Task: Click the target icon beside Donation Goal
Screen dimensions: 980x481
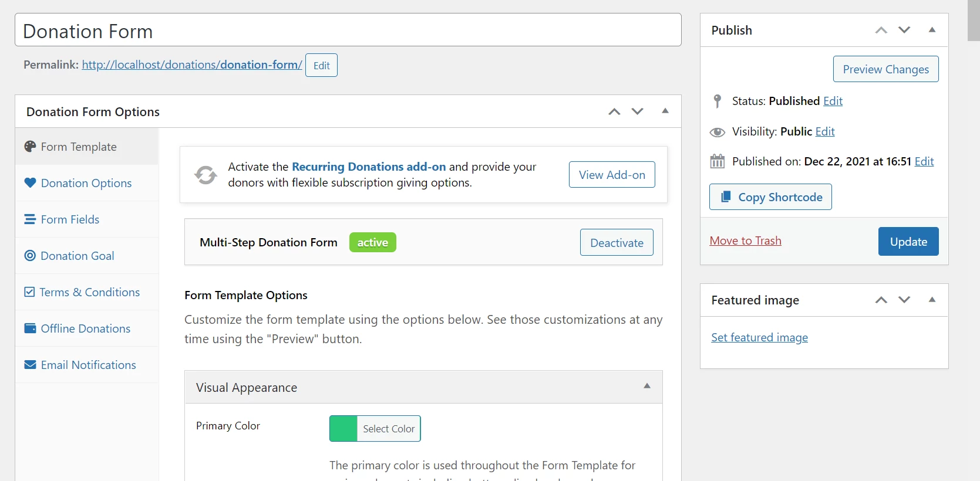Action: click(x=30, y=256)
